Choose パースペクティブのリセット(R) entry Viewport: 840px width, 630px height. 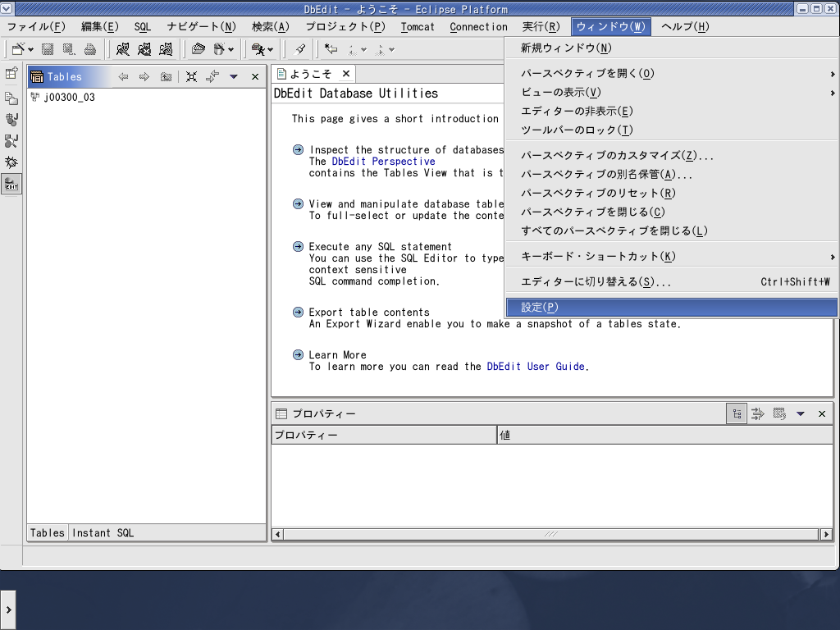(671, 193)
